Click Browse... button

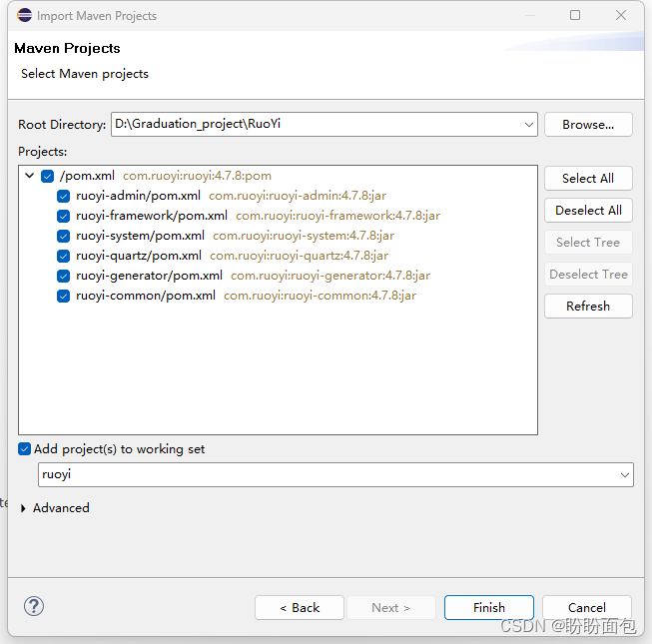588,125
